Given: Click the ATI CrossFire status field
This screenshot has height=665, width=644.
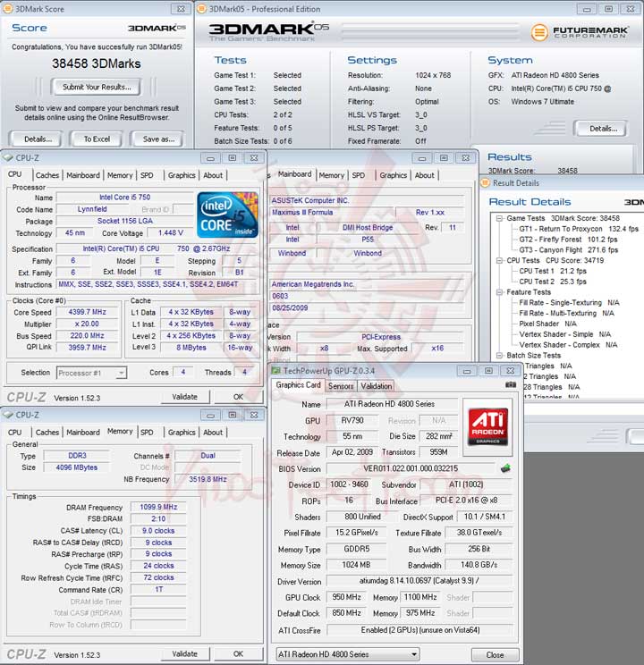Looking at the screenshot, I should [x=419, y=630].
